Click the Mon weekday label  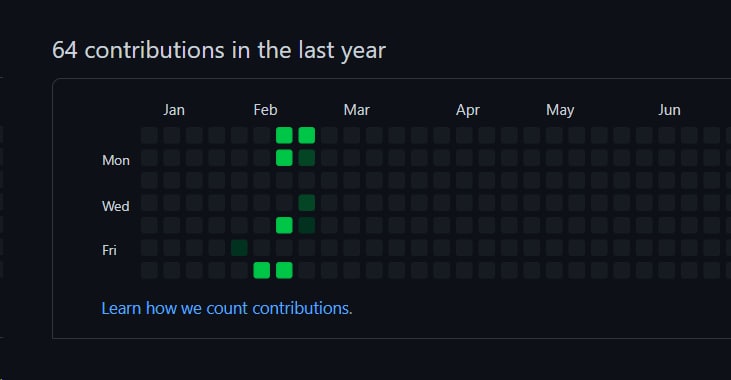(x=116, y=160)
